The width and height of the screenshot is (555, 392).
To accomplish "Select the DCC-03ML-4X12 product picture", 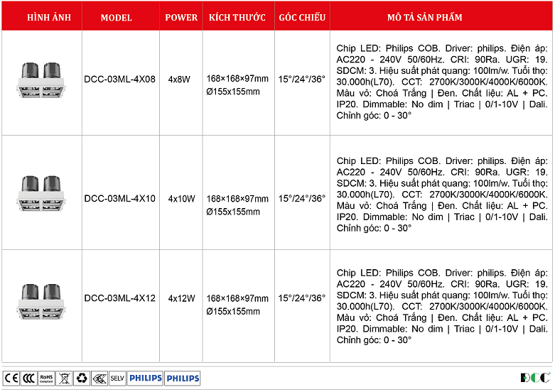I will (41, 303).
